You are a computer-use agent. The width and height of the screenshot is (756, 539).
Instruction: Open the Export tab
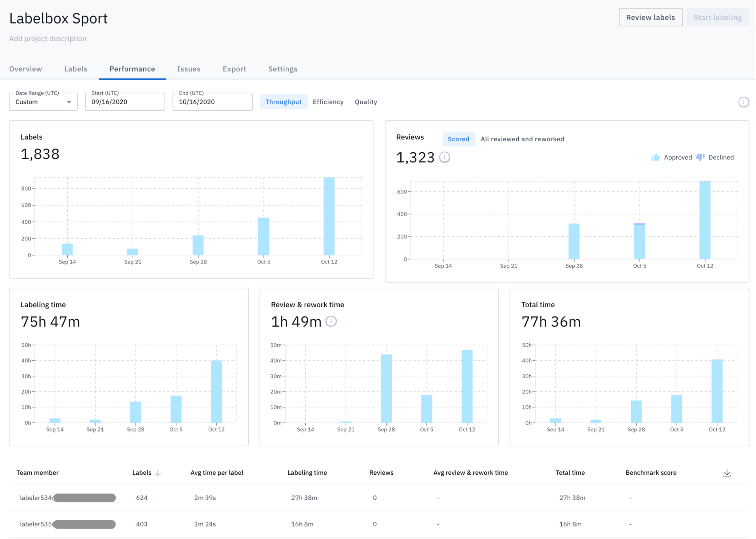[x=234, y=69]
